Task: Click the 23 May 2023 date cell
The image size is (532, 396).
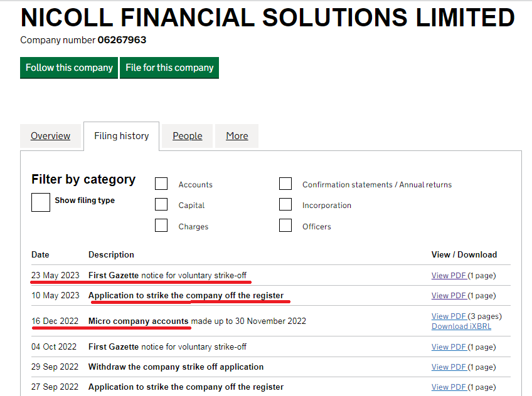Action: pos(55,276)
